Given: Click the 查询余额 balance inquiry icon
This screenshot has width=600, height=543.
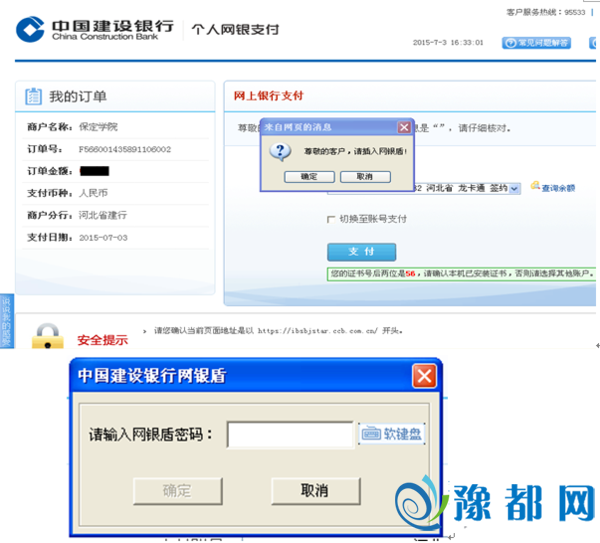Looking at the screenshot, I should click(x=535, y=186).
